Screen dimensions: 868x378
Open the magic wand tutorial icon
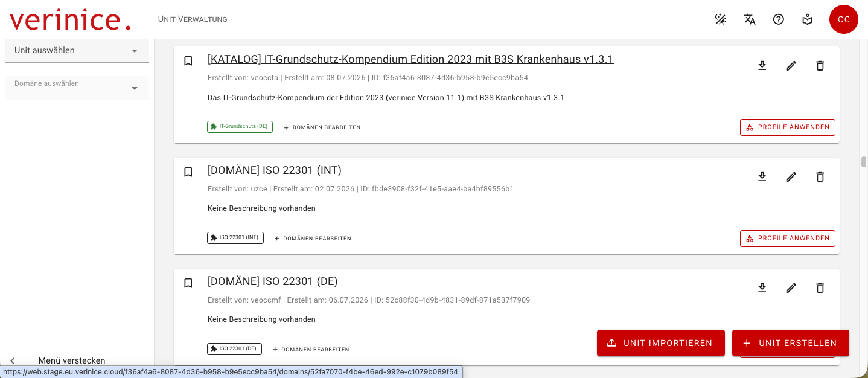(x=721, y=19)
